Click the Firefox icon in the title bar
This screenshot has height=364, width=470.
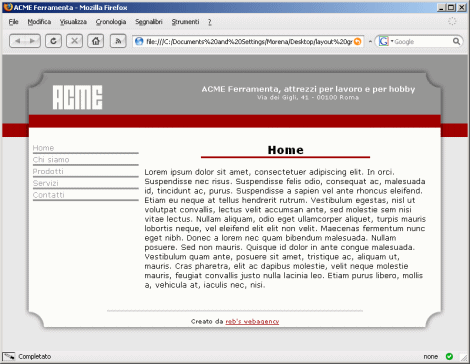click(x=8, y=7)
